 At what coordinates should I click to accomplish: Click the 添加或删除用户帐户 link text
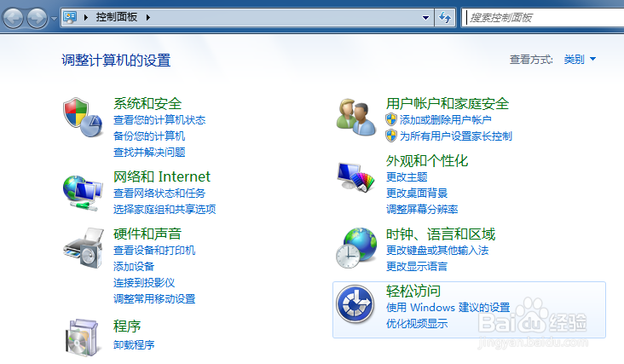tap(445, 119)
